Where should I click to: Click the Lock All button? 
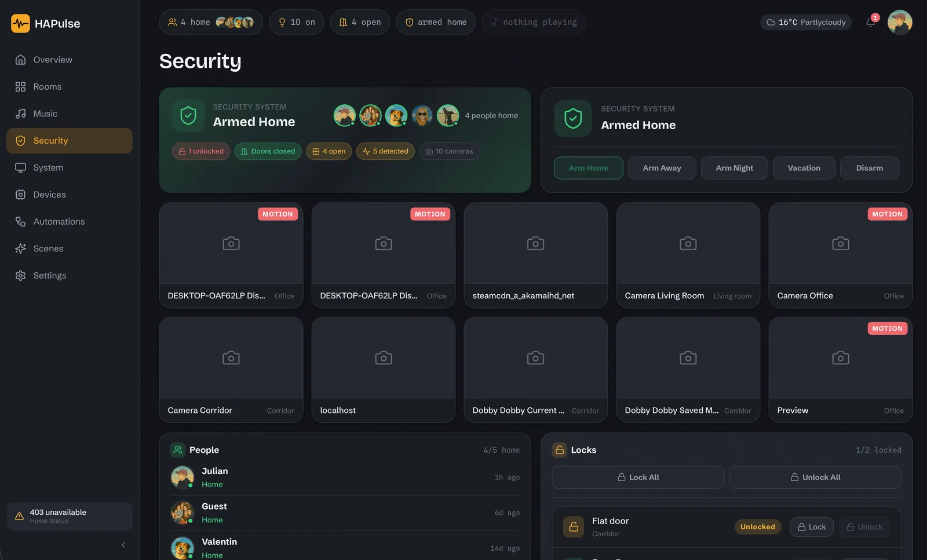tap(638, 477)
